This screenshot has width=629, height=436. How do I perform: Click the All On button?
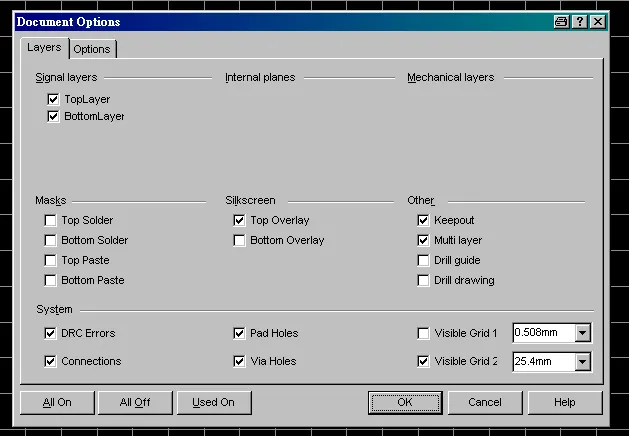pos(57,402)
